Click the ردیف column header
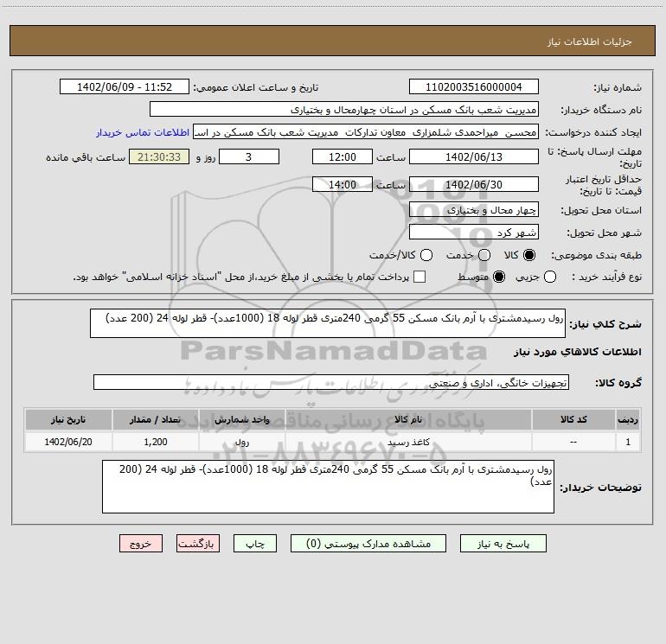 628,419
